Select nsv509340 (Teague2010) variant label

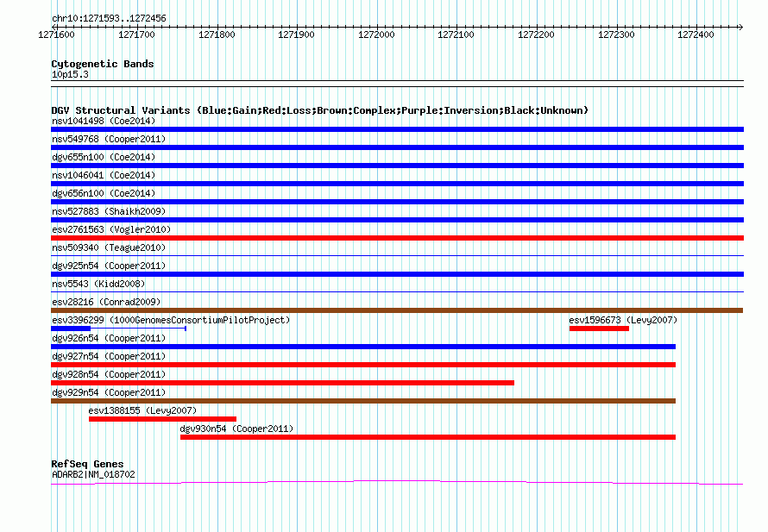[x=109, y=247]
